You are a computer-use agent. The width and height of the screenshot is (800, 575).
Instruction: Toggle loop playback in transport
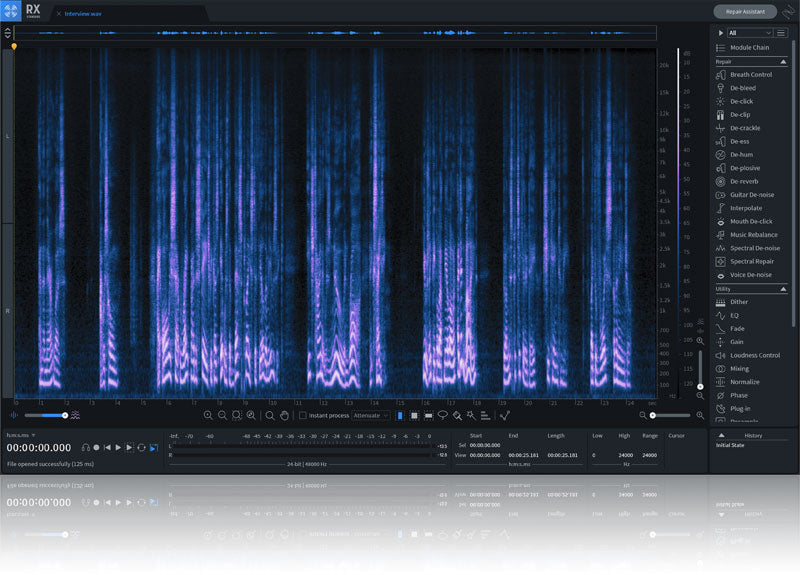click(x=141, y=447)
